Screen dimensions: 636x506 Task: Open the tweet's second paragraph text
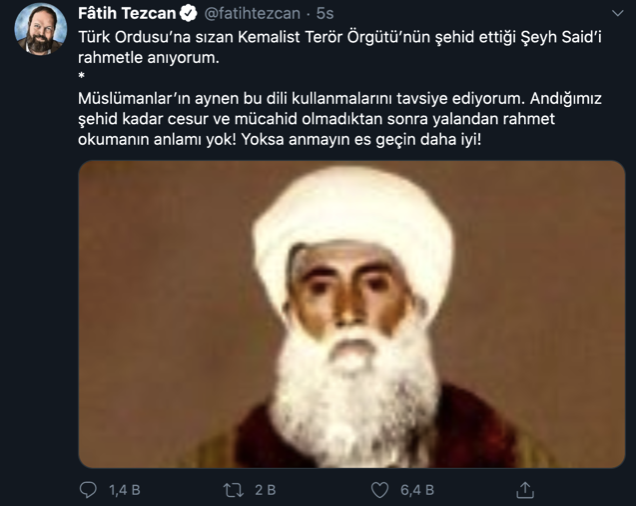[x=340, y=119]
